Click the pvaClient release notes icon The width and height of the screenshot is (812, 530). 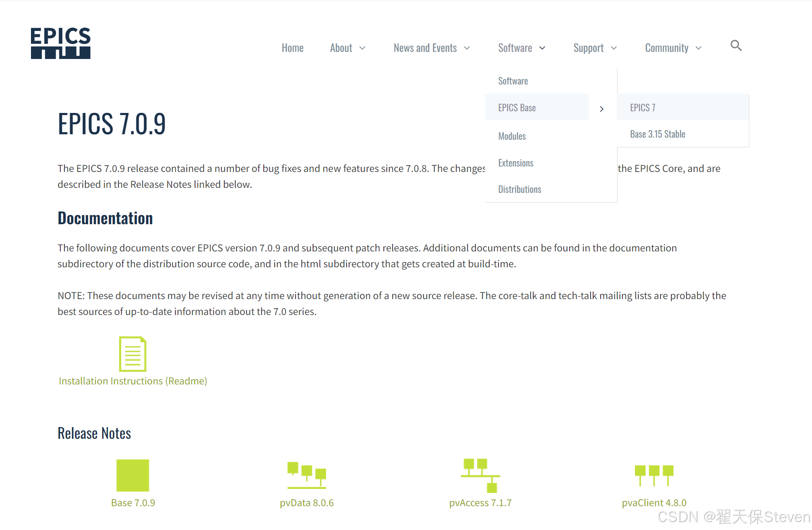point(654,475)
